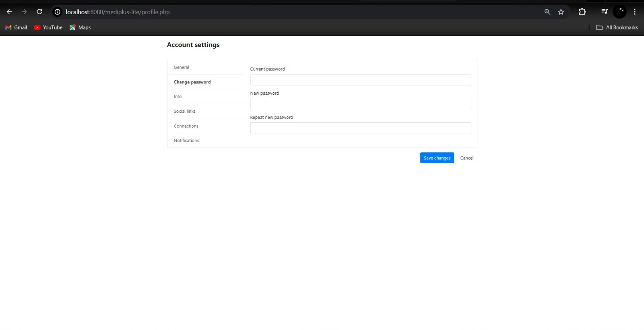The image size is (644, 330).
Task: Open the YouTube bookmark
Action: (x=48, y=27)
